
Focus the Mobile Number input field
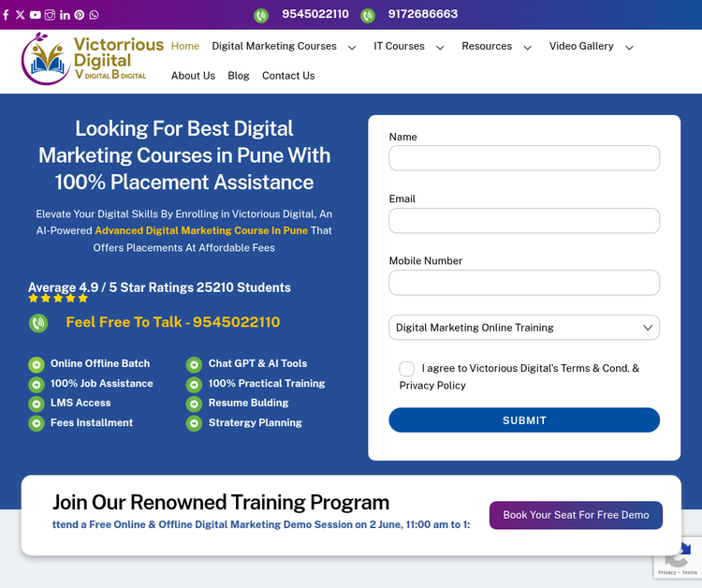[524, 283]
